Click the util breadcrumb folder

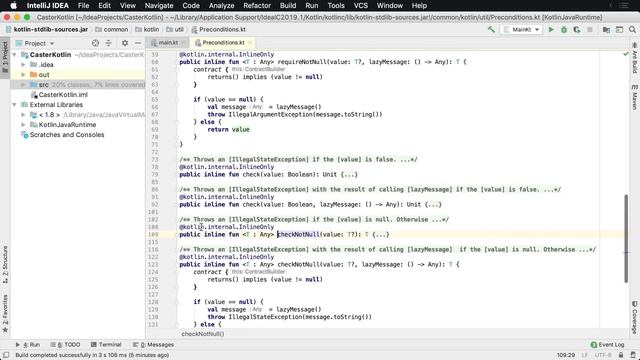175,29
